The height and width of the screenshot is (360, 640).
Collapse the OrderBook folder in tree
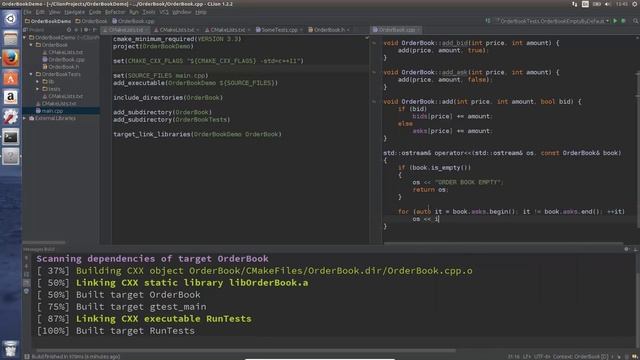(x=31, y=45)
